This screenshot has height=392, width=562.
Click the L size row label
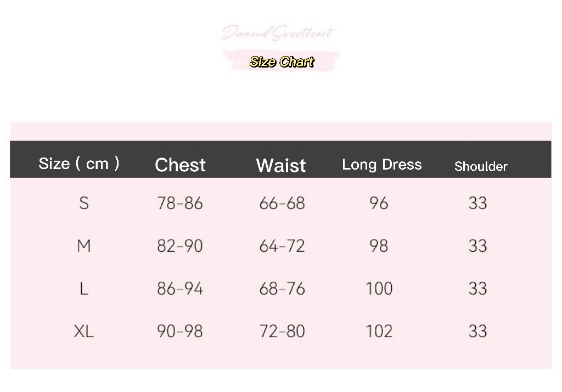coord(83,289)
